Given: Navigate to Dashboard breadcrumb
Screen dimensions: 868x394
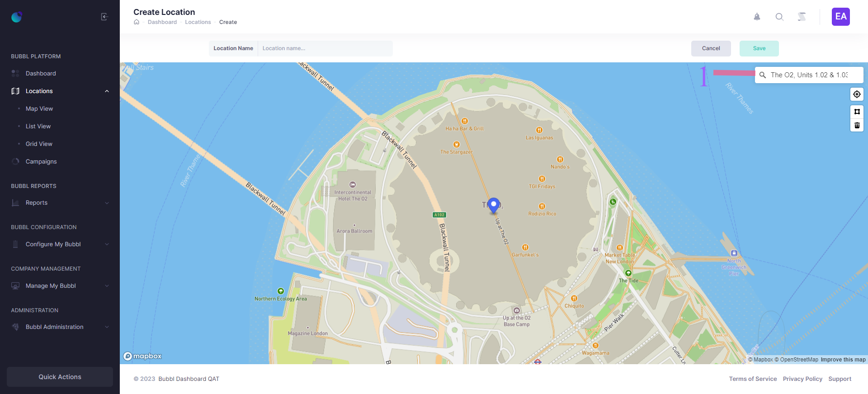Looking at the screenshot, I should (x=162, y=22).
